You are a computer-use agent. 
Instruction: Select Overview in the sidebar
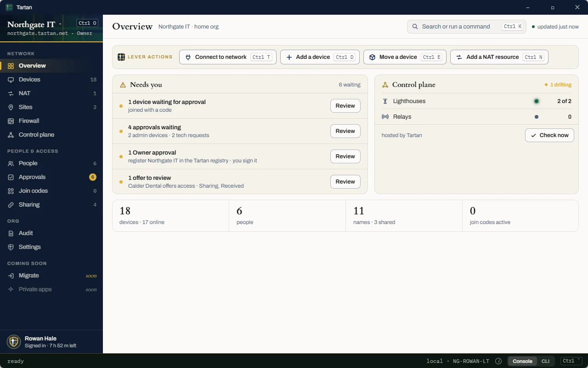click(51, 66)
